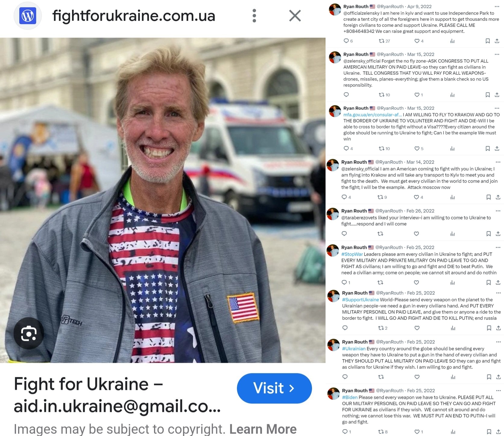
Task: Open more options on the Mar 14 tweet
Action: tap(498, 162)
